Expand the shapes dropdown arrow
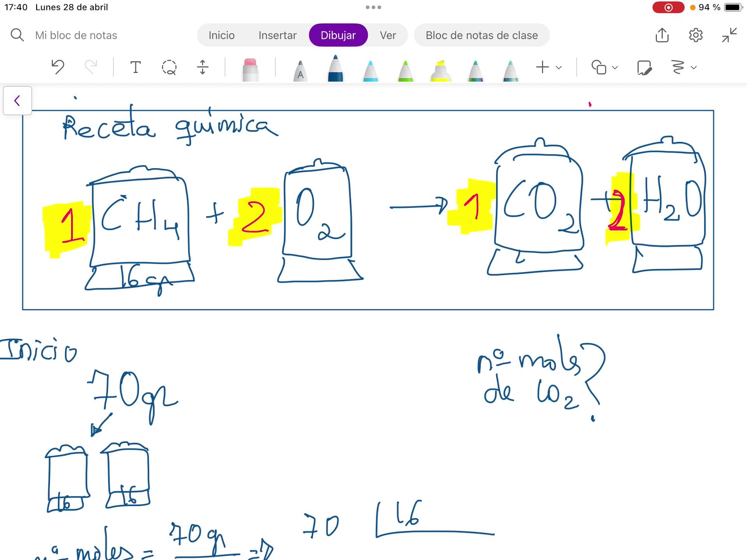The height and width of the screenshot is (560, 747). tap(615, 67)
